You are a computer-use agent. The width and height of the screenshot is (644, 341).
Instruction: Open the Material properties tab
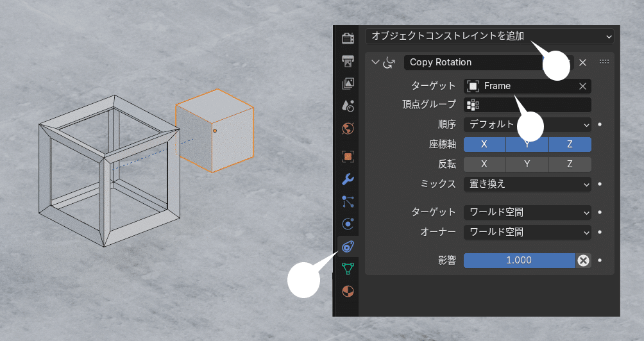(x=348, y=292)
